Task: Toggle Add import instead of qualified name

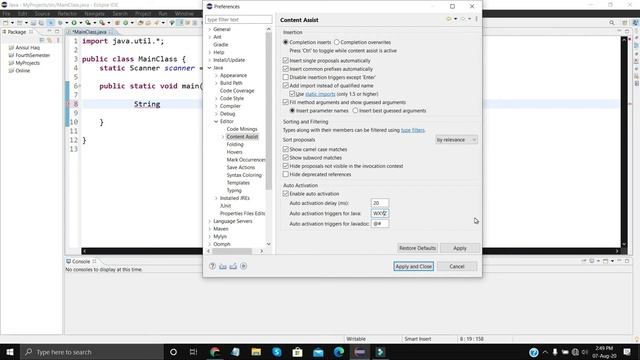Action: point(286,86)
